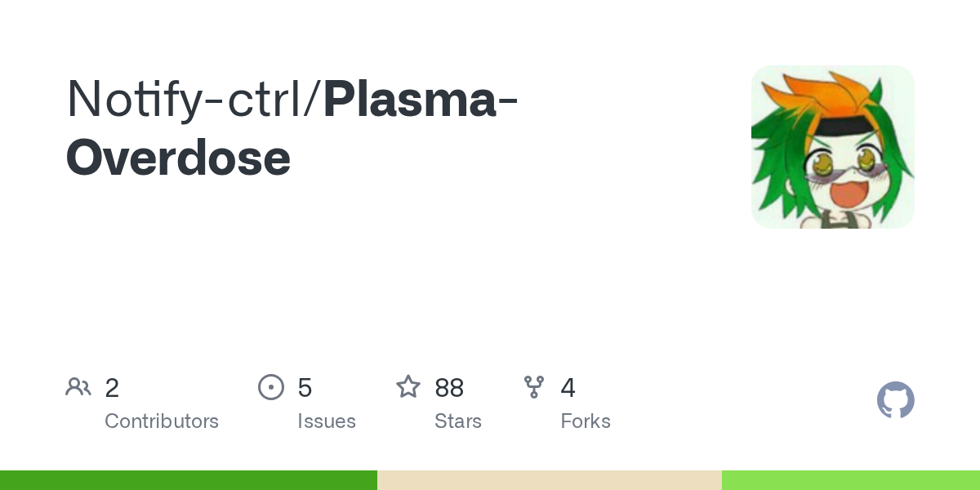Click the Issues circle-dot icon
The image size is (980, 490).
click(271, 387)
